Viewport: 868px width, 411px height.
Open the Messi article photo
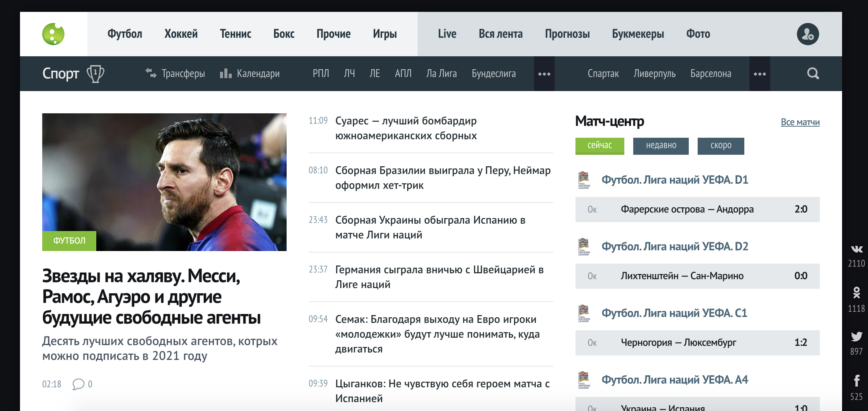164,182
